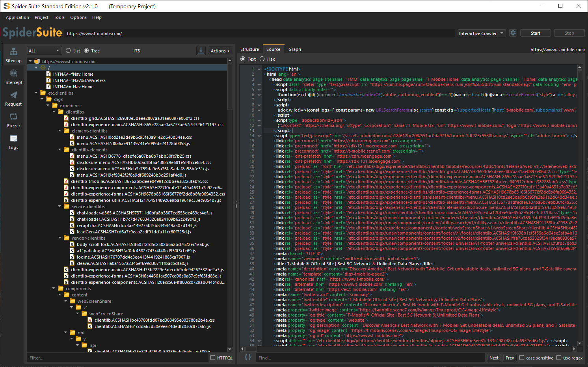This screenshot has width=588, height=367.
Task: Open the Fuzzer sidebar panel
Action: pyautogui.click(x=13, y=120)
